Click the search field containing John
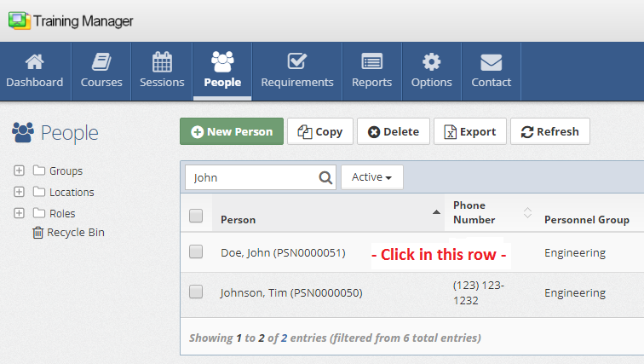The width and height of the screenshot is (644, 364). tap(251, 178)
